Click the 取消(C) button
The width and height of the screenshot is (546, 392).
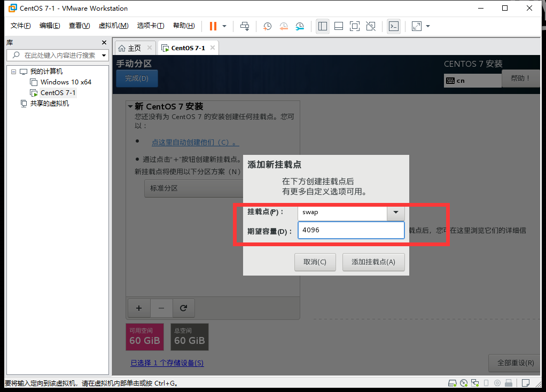[315, 262]
